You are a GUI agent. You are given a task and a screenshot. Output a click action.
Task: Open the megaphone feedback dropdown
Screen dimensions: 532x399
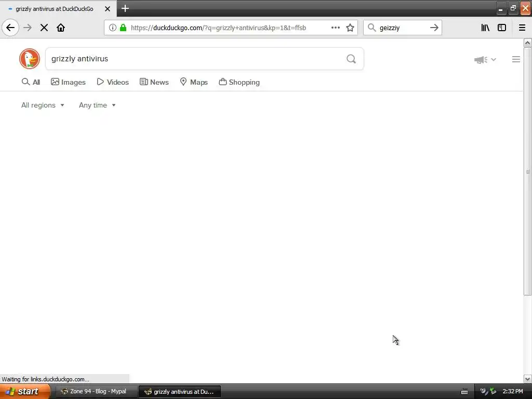(485, 60)
